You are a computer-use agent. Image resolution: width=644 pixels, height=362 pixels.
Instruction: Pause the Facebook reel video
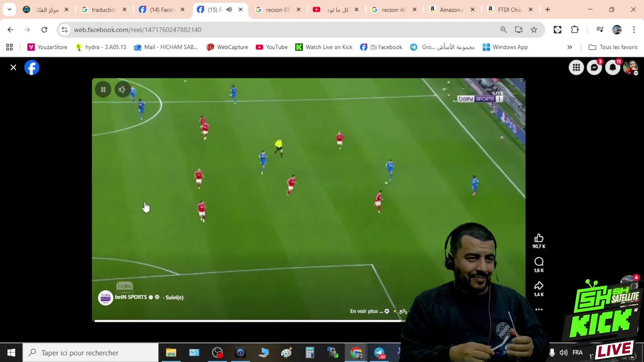tap(103, 89)
